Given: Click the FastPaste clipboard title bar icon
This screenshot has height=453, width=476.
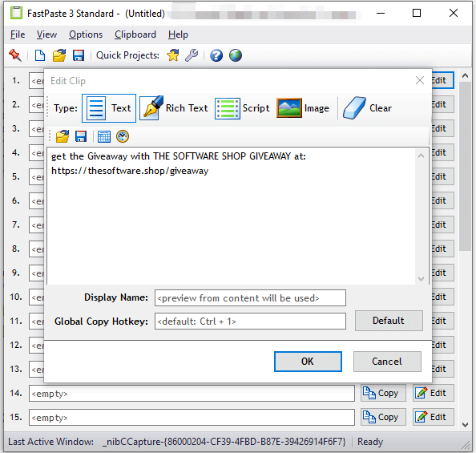Looking at the screenshot, I should point(16,13).
